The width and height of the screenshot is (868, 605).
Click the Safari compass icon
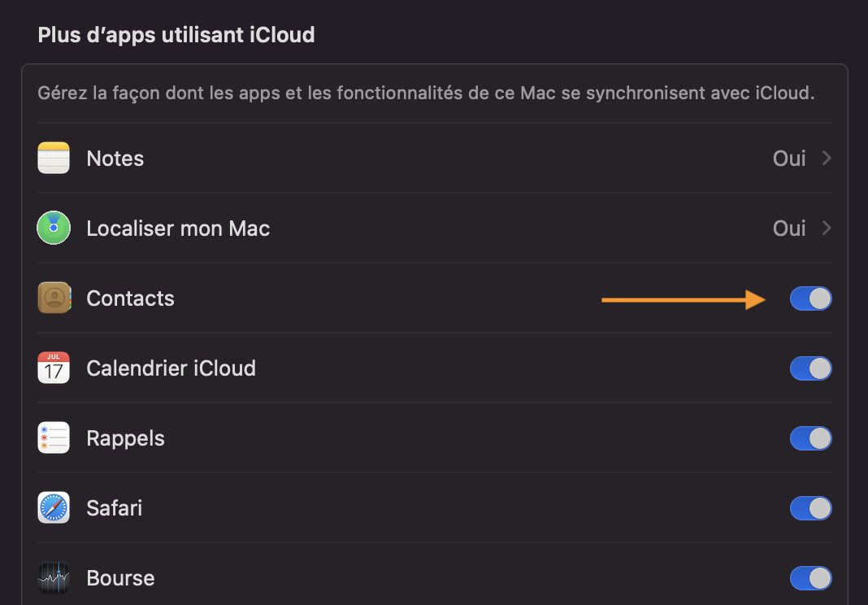[54, 507]
